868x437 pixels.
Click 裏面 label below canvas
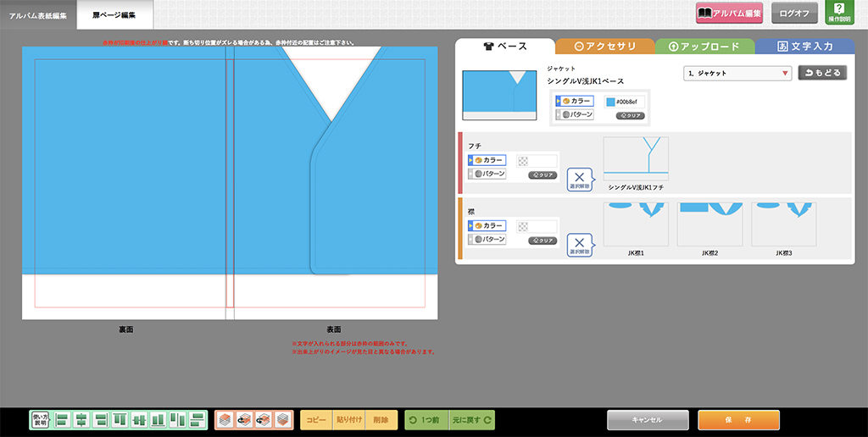point(125,329)
